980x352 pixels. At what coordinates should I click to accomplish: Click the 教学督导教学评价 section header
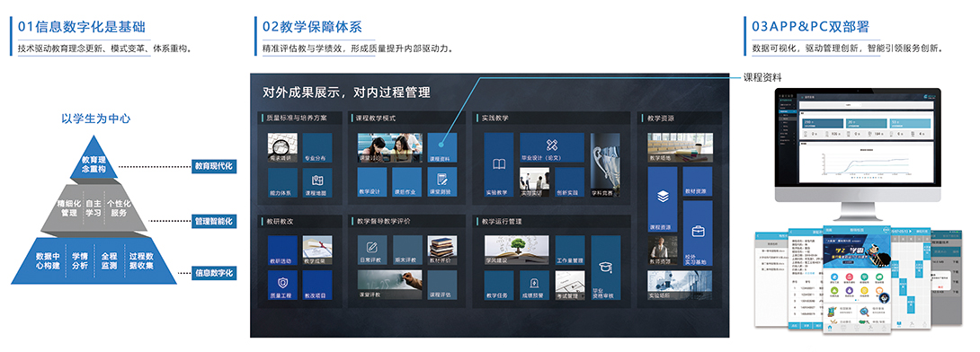(407, 221)
